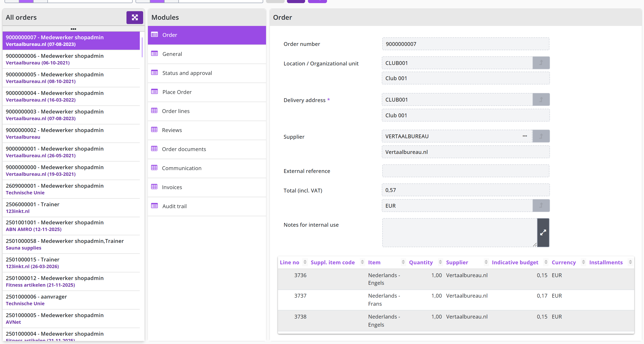Expand the Notes for internal use editor
The image size is (644, 344).
pyautogui.click(x=543, y=232)
